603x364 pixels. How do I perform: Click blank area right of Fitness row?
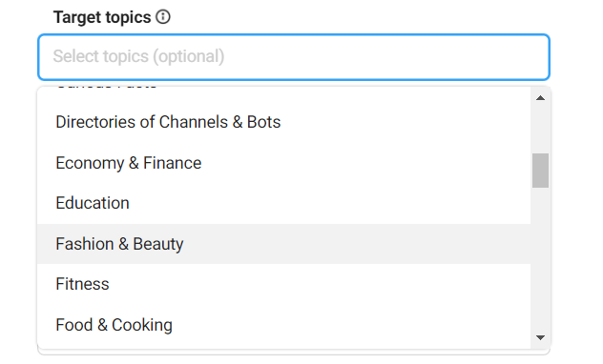320,284
